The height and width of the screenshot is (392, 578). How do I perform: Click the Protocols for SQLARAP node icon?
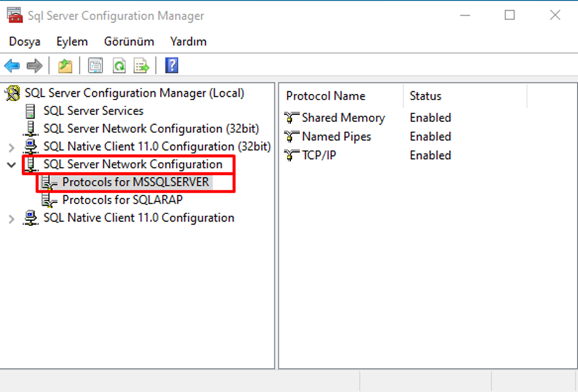[49, 200]
